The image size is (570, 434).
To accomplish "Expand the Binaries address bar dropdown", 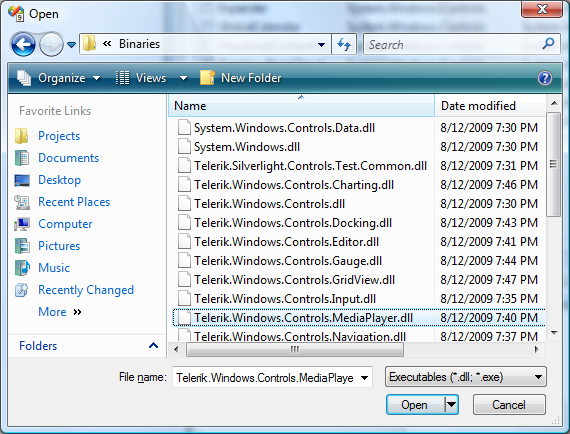I will (321, 45).
